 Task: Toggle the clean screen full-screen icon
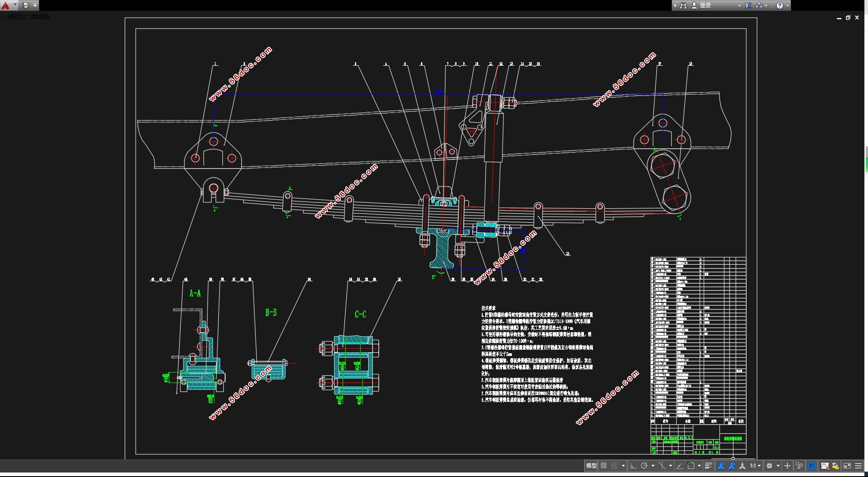click(847, 466)
